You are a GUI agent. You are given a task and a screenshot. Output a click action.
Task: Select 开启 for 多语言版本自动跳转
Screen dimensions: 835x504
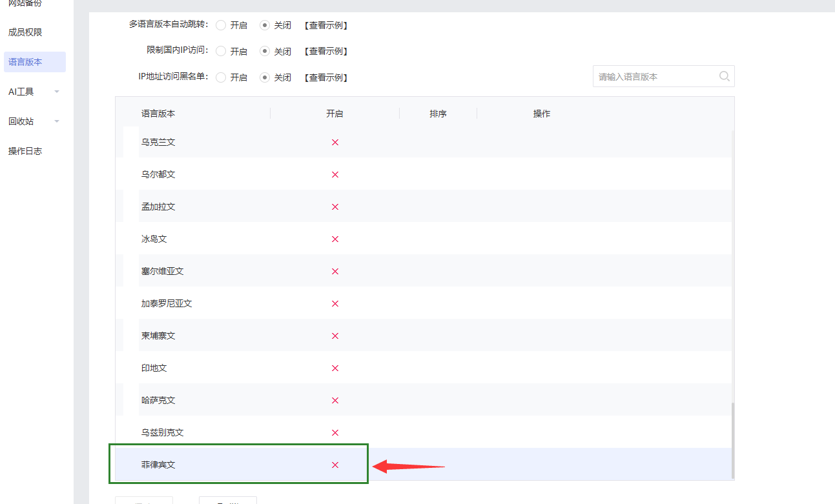point(221,25)
